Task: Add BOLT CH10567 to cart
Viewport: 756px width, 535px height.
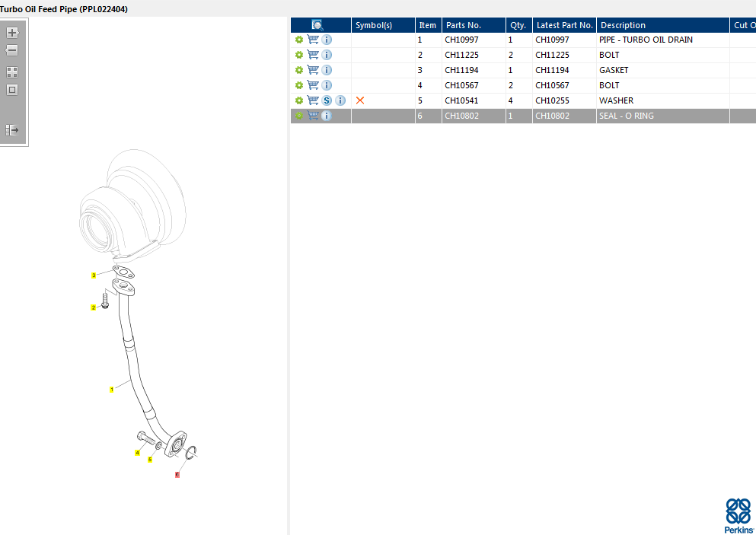Action: (x=313, y=85)
